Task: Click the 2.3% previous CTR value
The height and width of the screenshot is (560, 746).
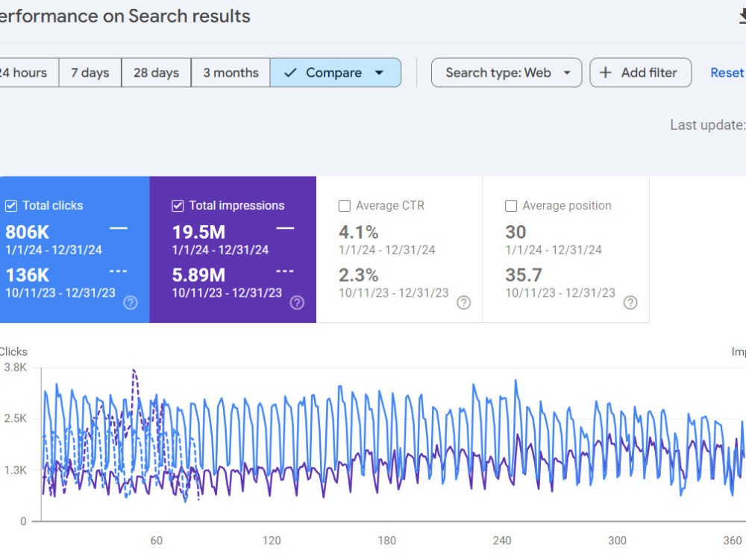Action: (x=358, y=275)
